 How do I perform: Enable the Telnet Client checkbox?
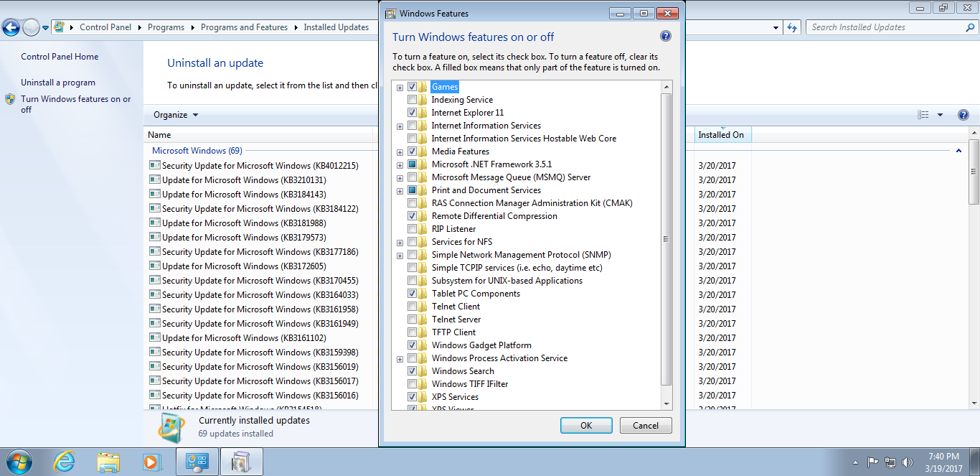click(x=412, y=307)
